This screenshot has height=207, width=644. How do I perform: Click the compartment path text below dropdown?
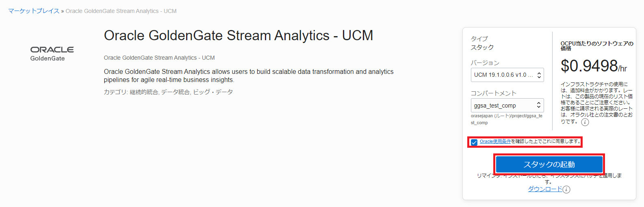coord(506,119)
